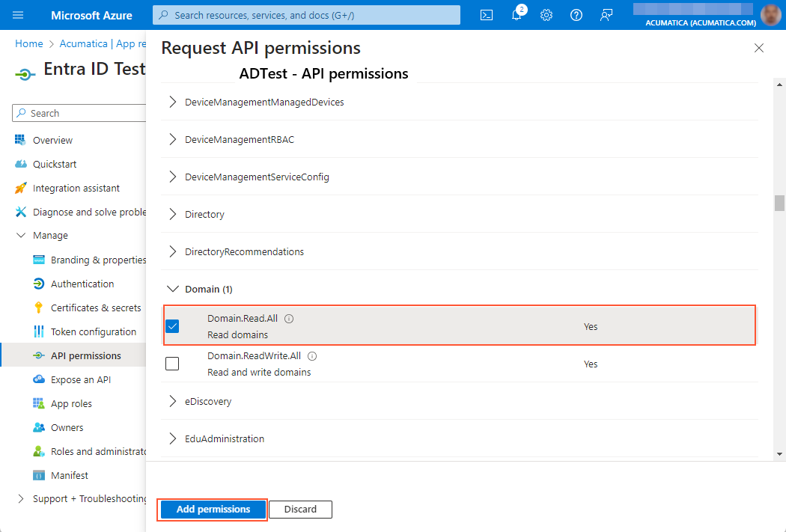Collapse the Domain permissions group
This screenshot has height=532, width=786.
click(173, 289)
